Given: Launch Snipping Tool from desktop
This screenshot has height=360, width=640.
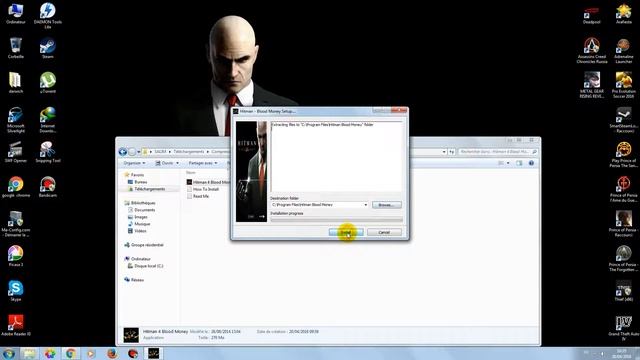Looking at the screenshot, I should (x=48, y=152).
